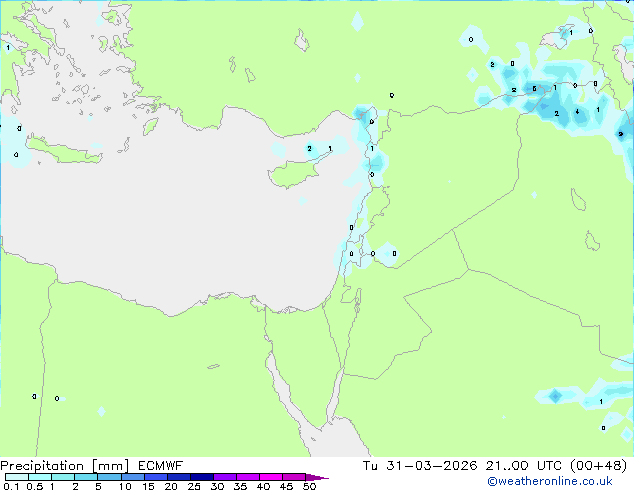This screenshot has width=634, height=490.
Task: Click the 0.1–0.5 mm legend color box
Action: pos(17,477)
